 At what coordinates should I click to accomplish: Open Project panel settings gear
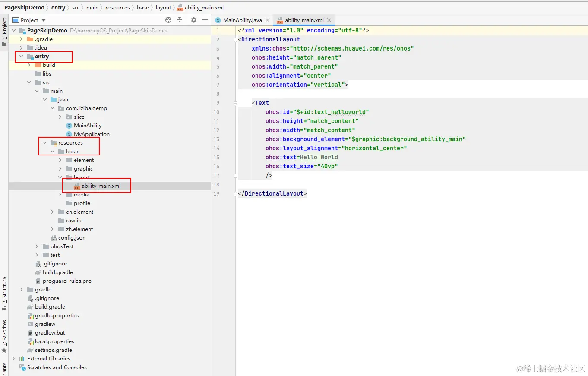(x=194, y=20)
